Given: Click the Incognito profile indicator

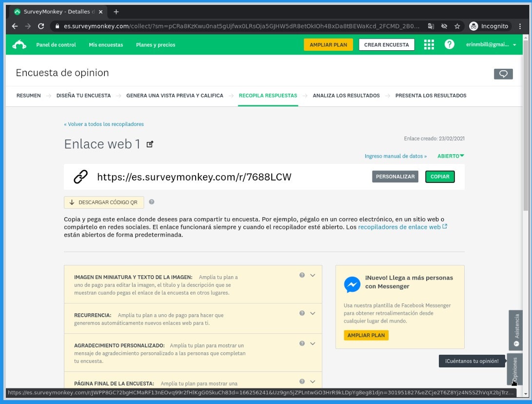Looking at the screenshot, I should tap(489, 26).
